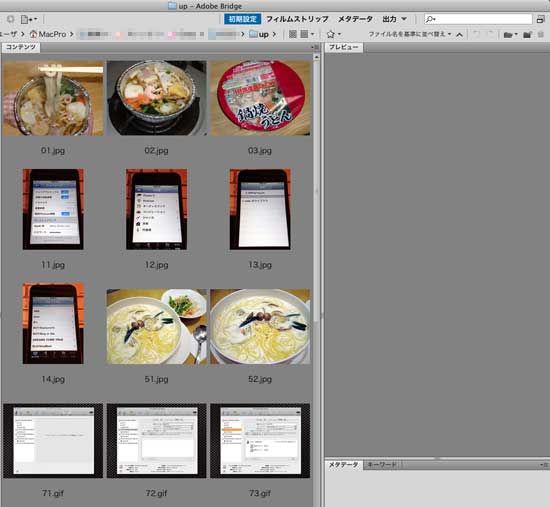Screen dimensions: 550x507
Task: Click file name label 12.jpg
Action: 156,265
